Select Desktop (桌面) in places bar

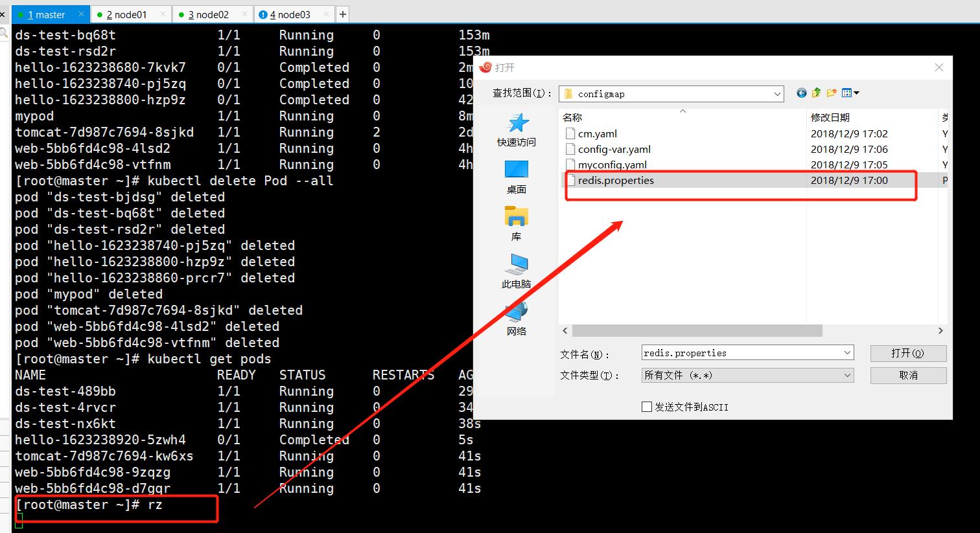tap(516, 177)
